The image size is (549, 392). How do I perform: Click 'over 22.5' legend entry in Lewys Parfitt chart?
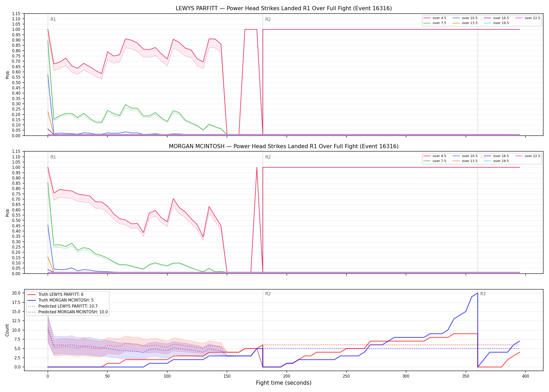[x=528, y=18]
